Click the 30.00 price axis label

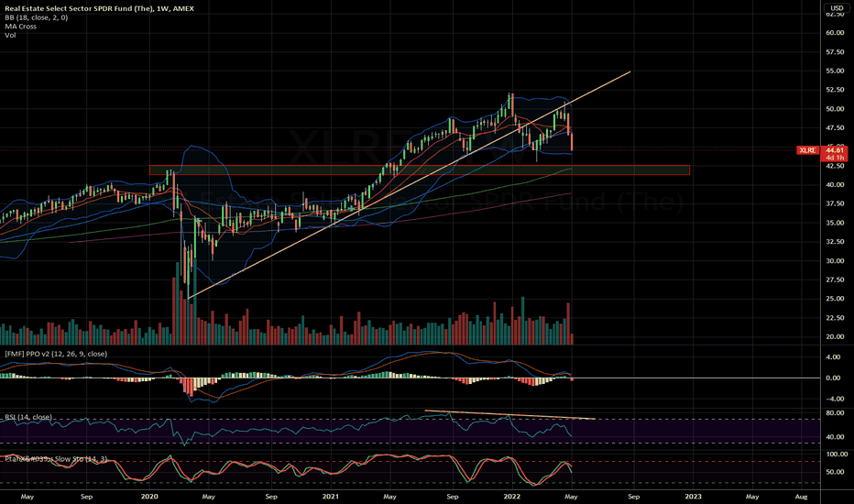[x=835, y=260]
